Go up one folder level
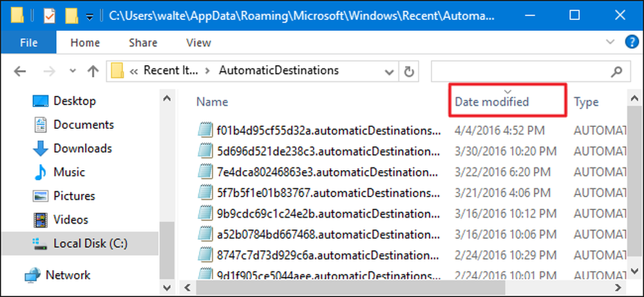Image resolution: width=644 pixels, height=297 pixels. [x=93, y=72]
